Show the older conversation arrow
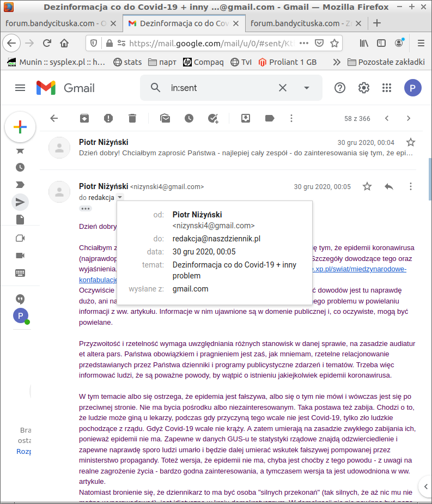The height and width of the screenshot is (504, 432). click(x=409, y=118)
